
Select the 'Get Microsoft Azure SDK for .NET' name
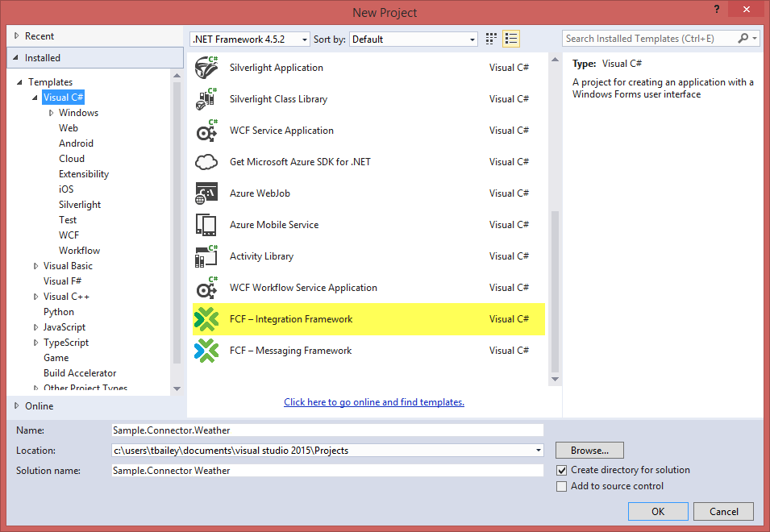301,162
